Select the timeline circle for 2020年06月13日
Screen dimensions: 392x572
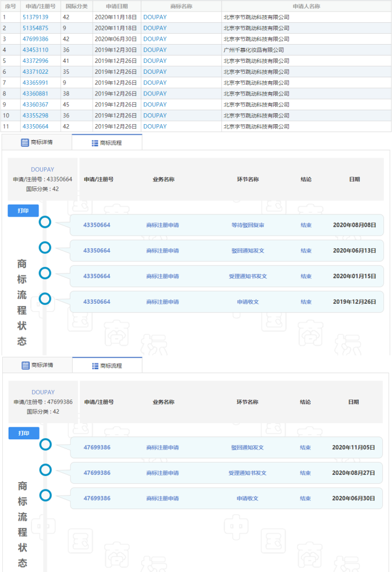pyautogui.click(x=45, y=247)
